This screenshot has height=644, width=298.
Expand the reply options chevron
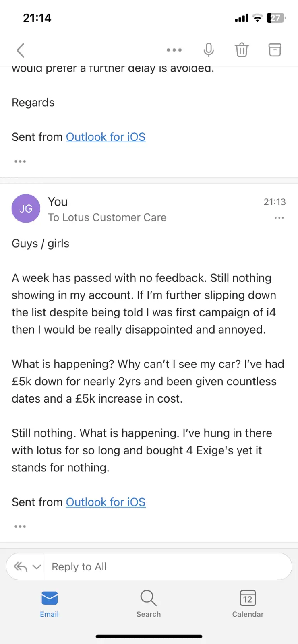37,567
